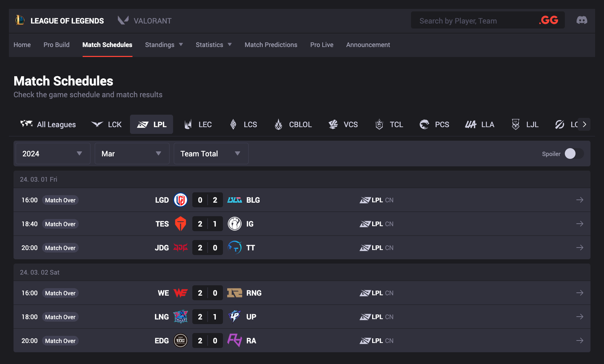The height and width of the screenshot is (364, 604).
Task: Select the LPL league tab
Action: pos(151,124)
